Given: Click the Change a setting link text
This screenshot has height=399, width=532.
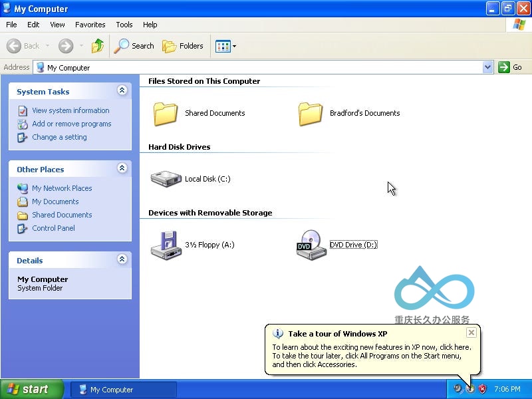Looking at the screenshot, I should click(x=59, y=137).
